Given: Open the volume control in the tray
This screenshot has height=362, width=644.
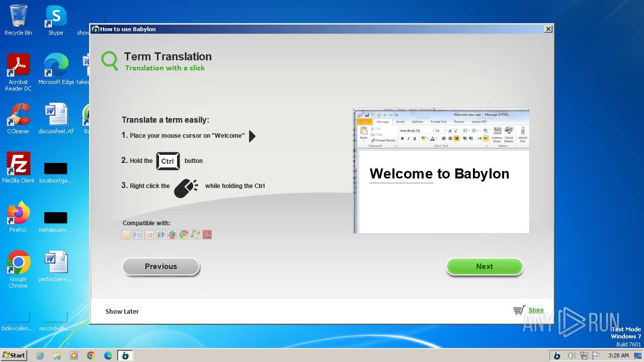Looking at the screenshot, I should [x=572, y=355].
